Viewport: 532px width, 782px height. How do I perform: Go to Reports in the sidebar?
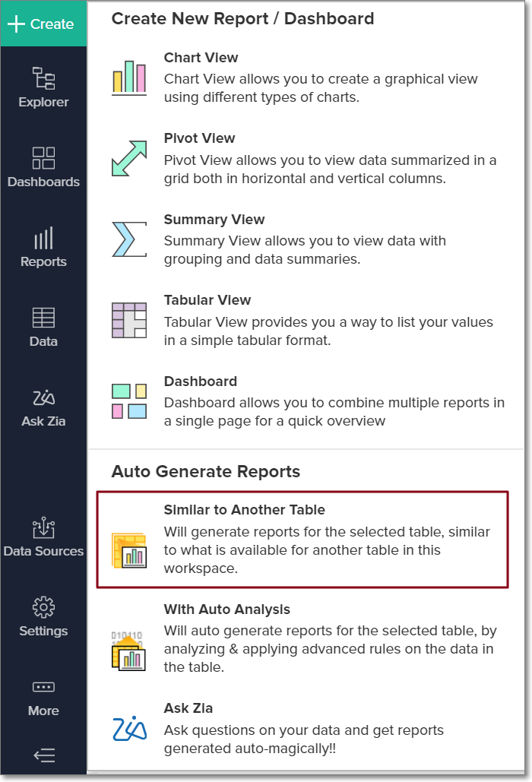click(44, 247)
